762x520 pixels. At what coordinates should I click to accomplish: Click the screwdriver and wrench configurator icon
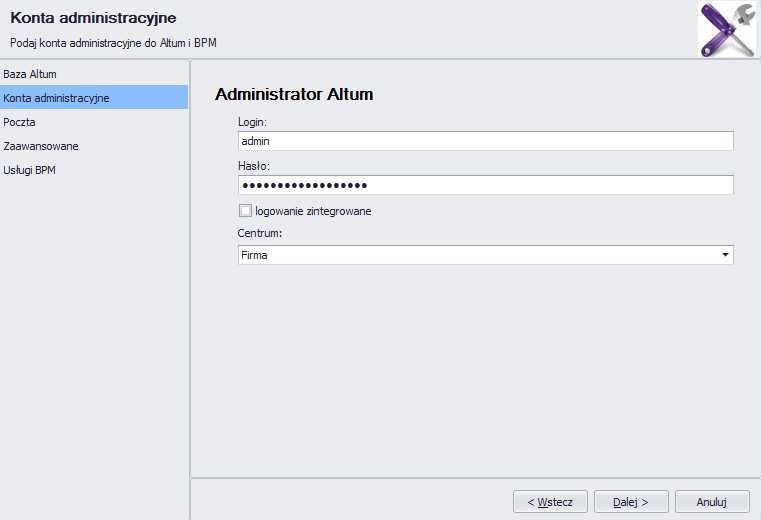click(727, 29)
